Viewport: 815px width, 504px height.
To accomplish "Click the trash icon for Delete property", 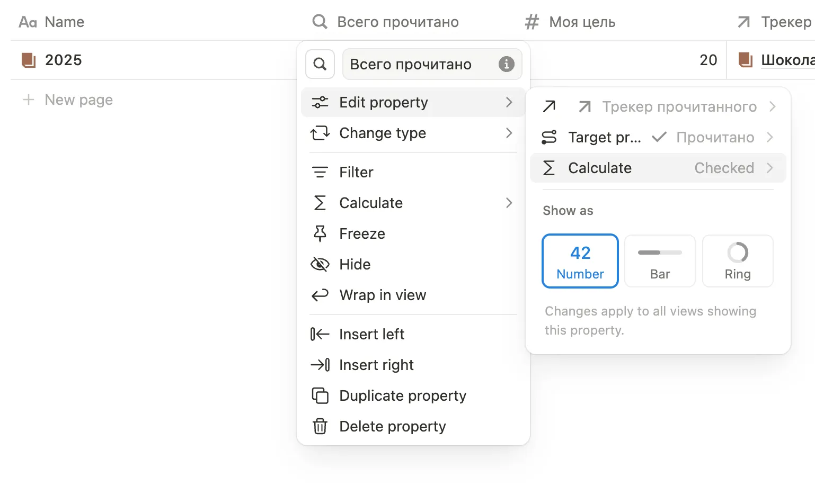I will pyautogui.click(x=320, y=426).
